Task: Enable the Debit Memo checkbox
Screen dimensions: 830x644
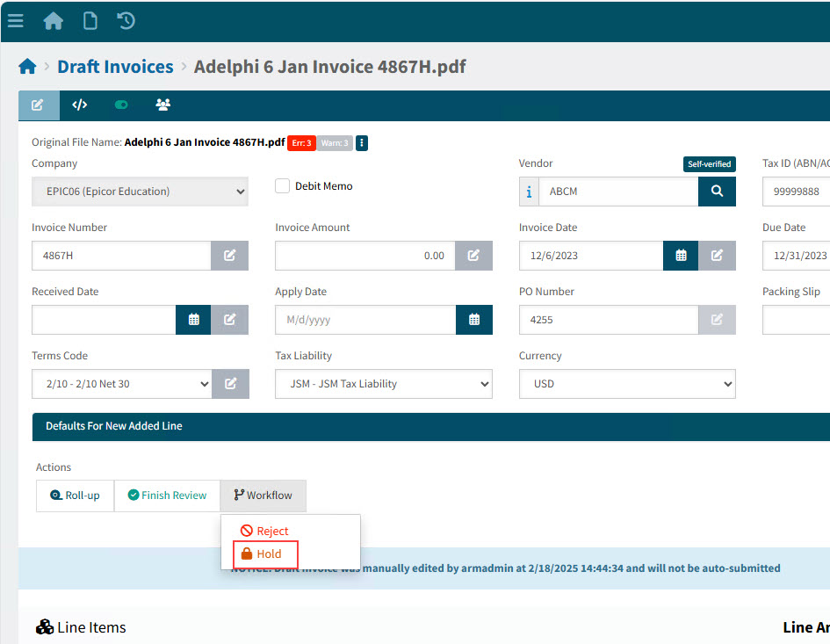Action: (283, 186)
